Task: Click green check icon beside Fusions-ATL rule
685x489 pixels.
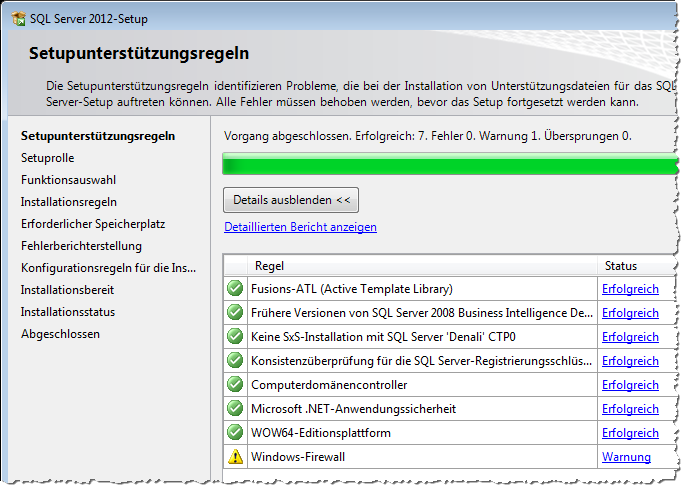Action: pos(236,289)
